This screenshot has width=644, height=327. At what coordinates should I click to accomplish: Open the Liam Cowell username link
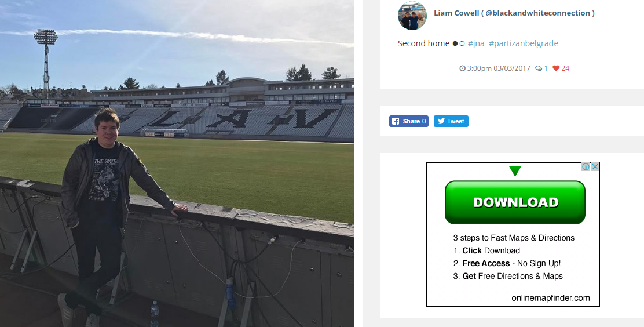pyautogui.click(x=514, y=13)
